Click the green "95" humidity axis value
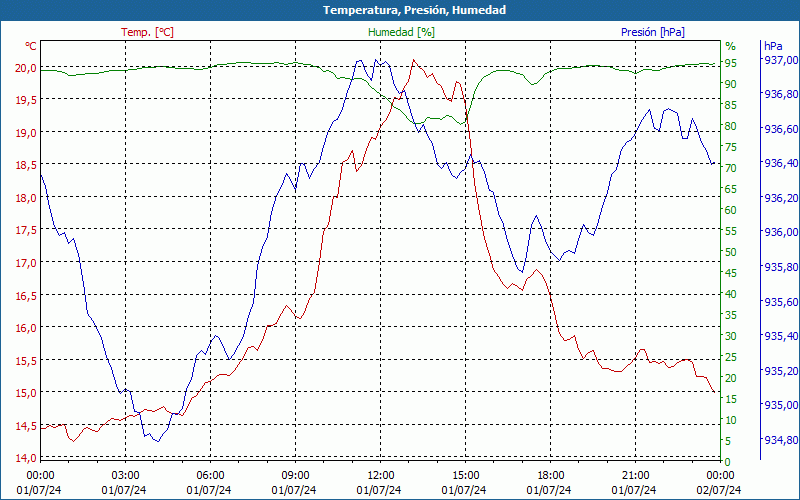 pos(731,63)
